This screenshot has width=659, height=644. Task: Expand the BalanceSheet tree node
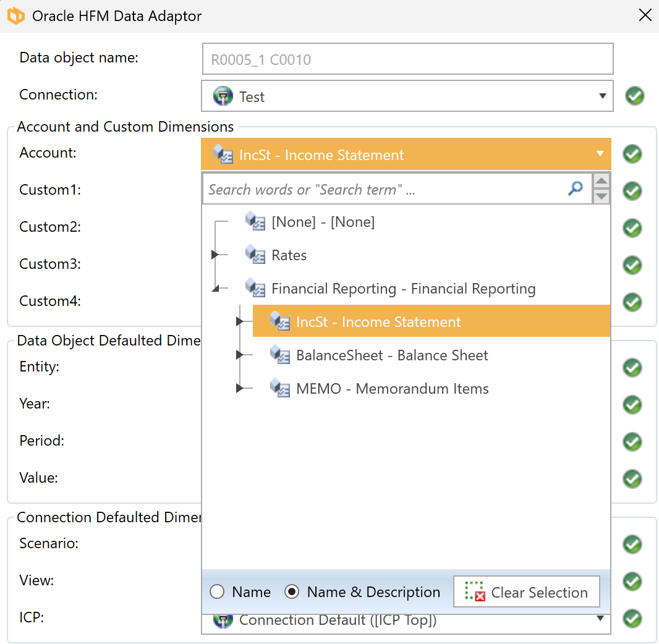(x=239, y=355)
